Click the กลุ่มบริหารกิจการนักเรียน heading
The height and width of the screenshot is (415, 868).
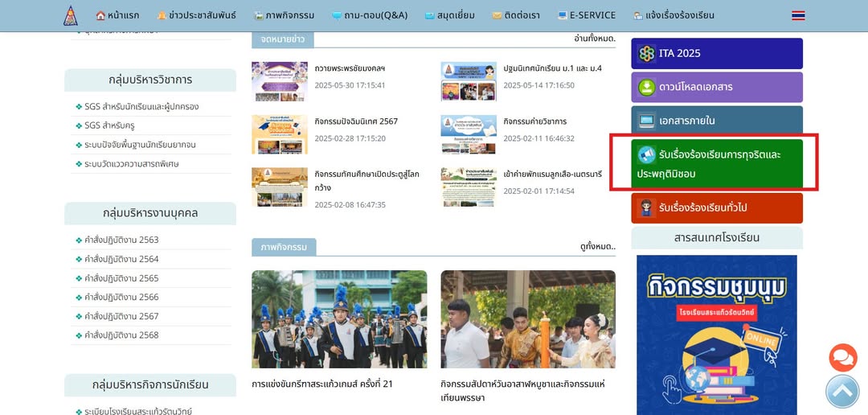click(150, 385)
